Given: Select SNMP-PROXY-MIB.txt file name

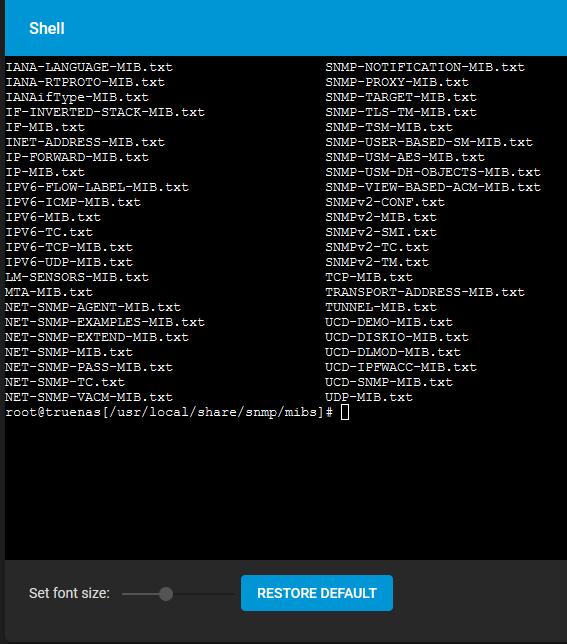Looking at the screenshot, I should point(397,82).
